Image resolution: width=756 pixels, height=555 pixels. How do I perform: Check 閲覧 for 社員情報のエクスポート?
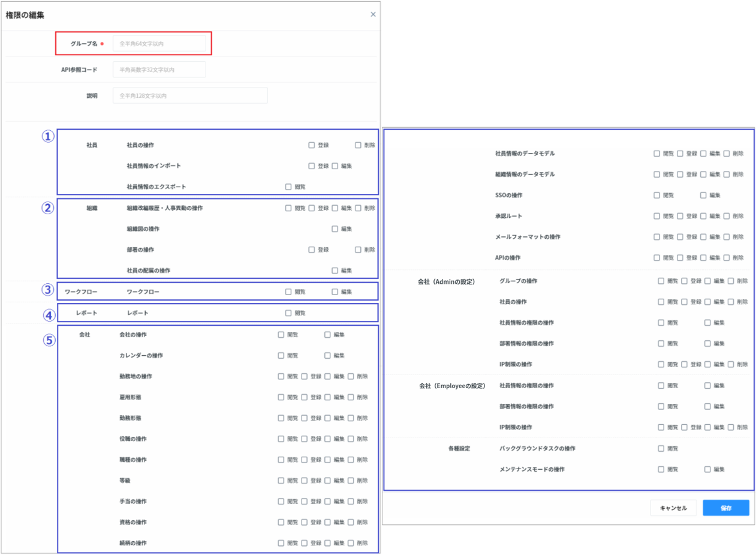289,187
